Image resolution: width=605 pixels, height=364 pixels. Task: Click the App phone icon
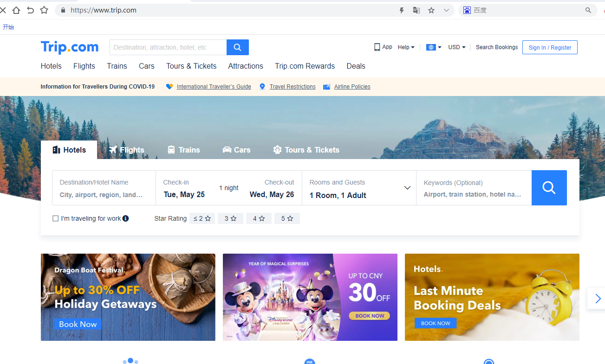[x=377, y=47]
